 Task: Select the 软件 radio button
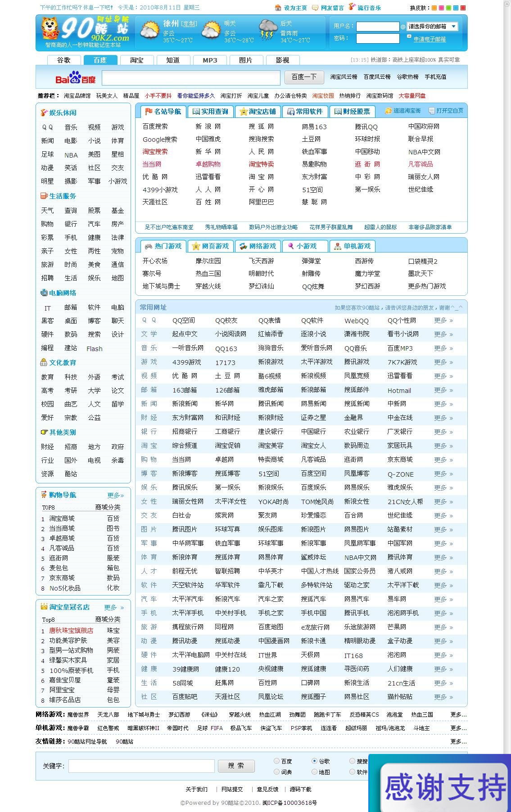(x=352, y=772)
